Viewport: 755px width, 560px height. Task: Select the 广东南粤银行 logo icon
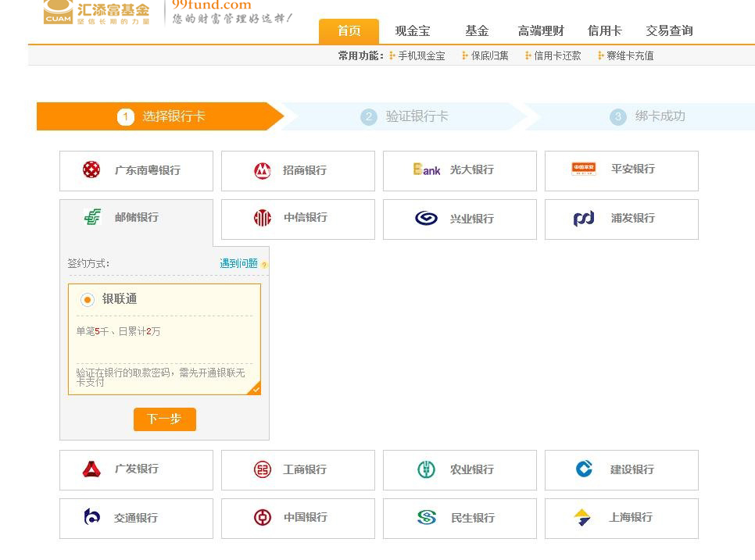[91, 169]
